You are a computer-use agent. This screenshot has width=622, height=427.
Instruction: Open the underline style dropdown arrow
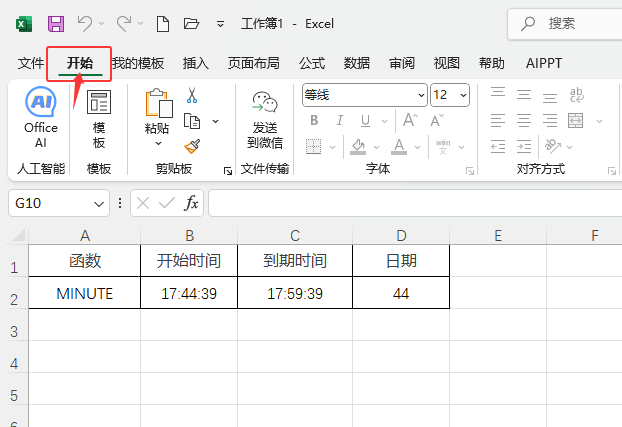(384, 121)
